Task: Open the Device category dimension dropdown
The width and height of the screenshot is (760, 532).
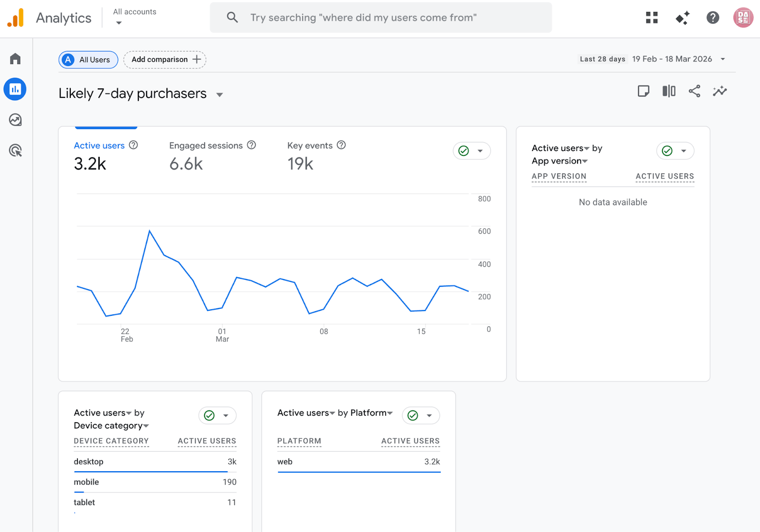Action: pyautogui.click(x=112, y=426)
